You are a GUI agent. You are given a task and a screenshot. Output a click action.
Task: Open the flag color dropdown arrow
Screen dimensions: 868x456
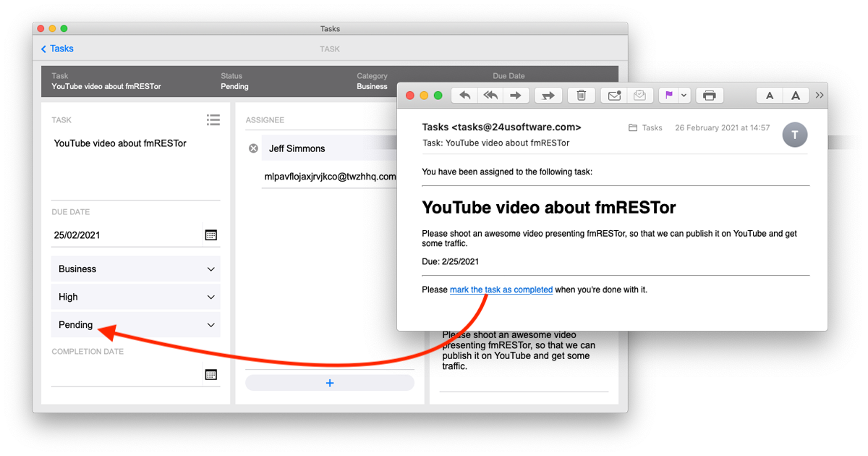click(x=684, y=96)
